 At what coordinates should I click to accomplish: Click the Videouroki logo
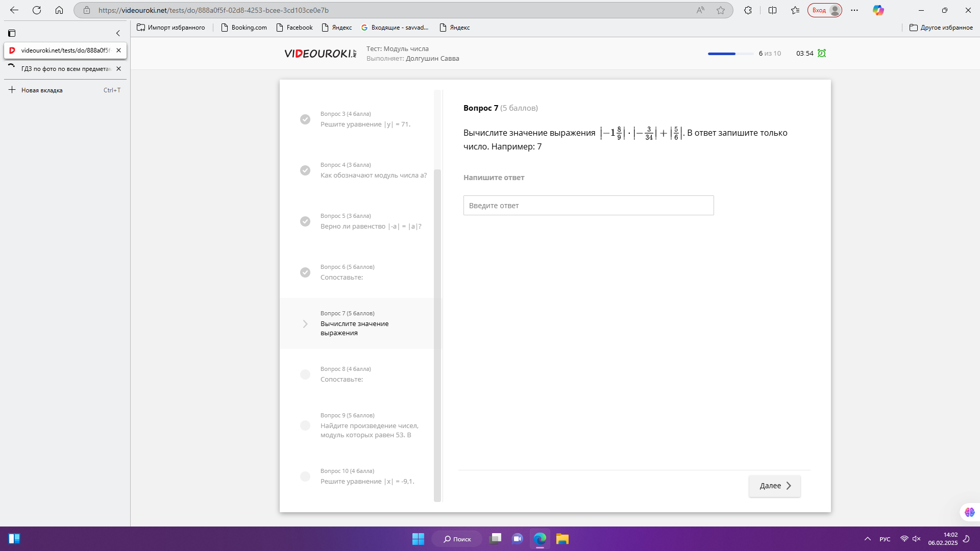pos(320,54)
